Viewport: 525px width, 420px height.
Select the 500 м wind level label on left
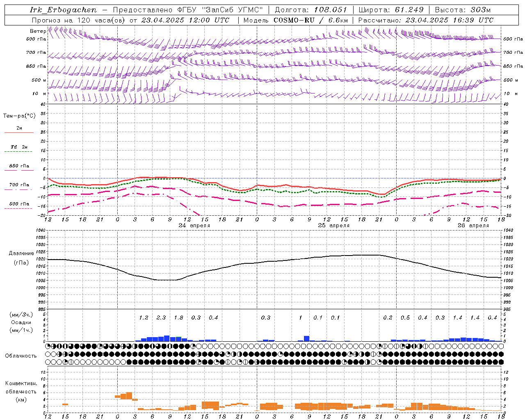(39, 80)
